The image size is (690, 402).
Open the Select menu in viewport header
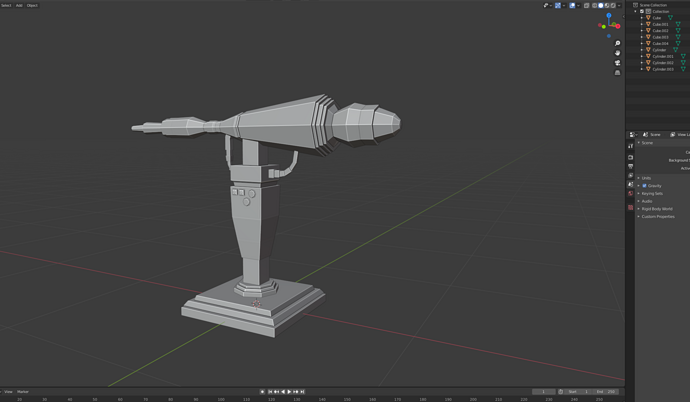(x=6, y=5)
